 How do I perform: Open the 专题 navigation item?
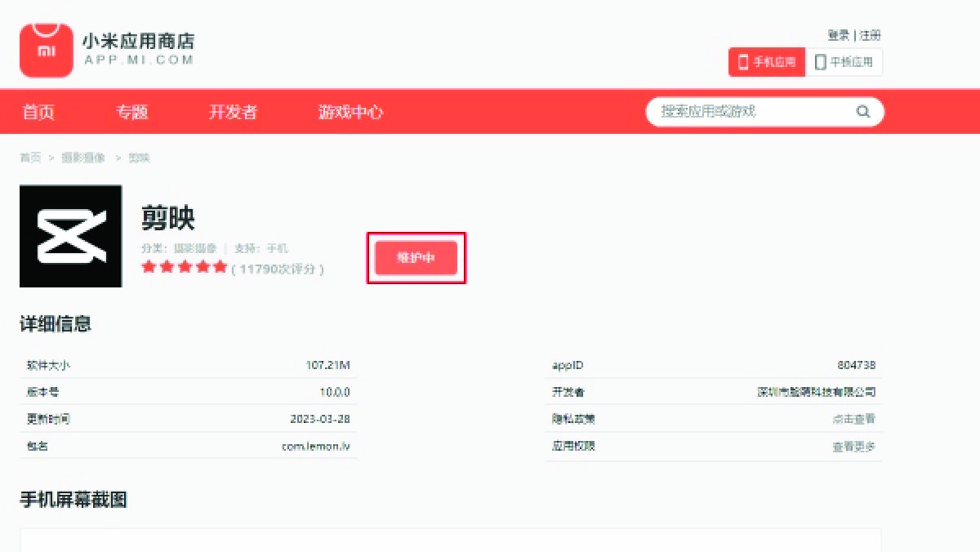[131, 112]
